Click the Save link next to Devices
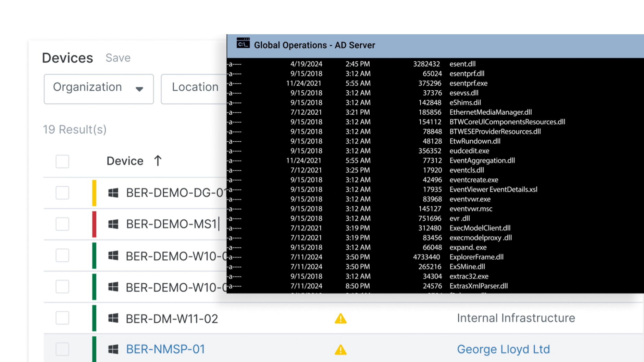 [x=118, y=58]
